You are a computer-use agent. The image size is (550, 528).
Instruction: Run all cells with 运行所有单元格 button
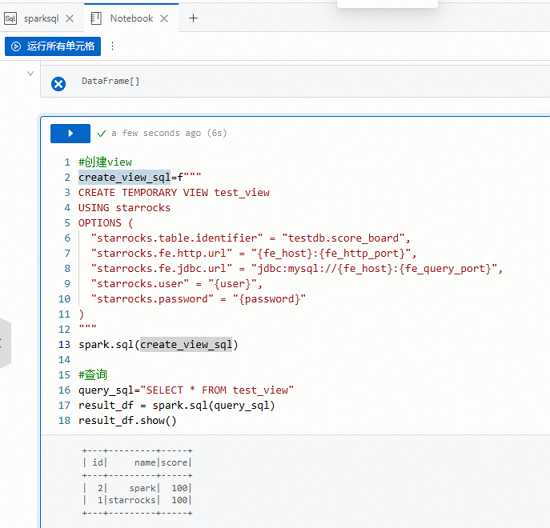click(x=53, y=46)
